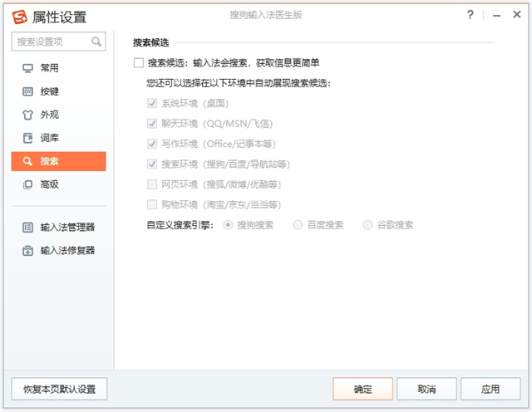This screenshot has height=412, width=532.
Task: Click the stacked squares icon beside 高级
Action: [x=27, y=184]
